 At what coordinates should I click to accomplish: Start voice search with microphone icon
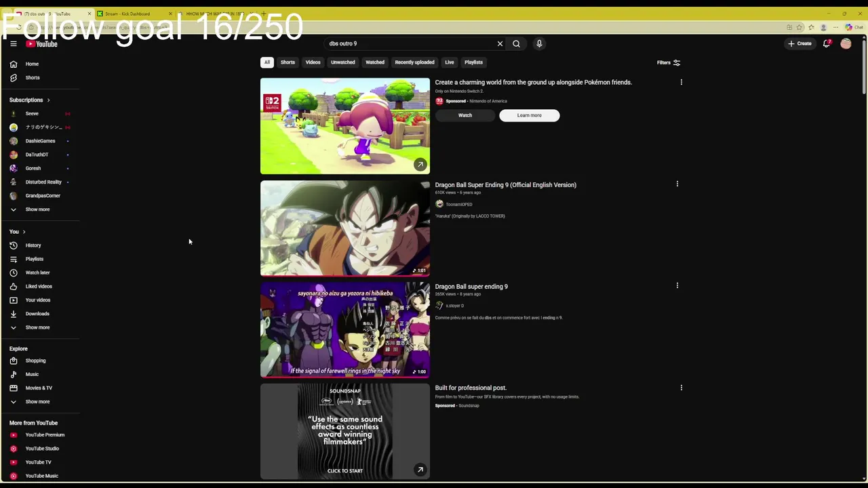(x=539, y=44)
